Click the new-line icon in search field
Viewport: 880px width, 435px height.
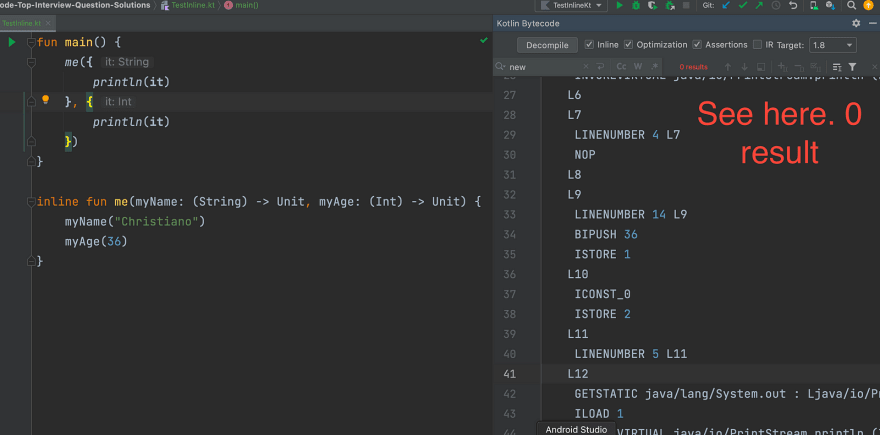click(600, 67)
